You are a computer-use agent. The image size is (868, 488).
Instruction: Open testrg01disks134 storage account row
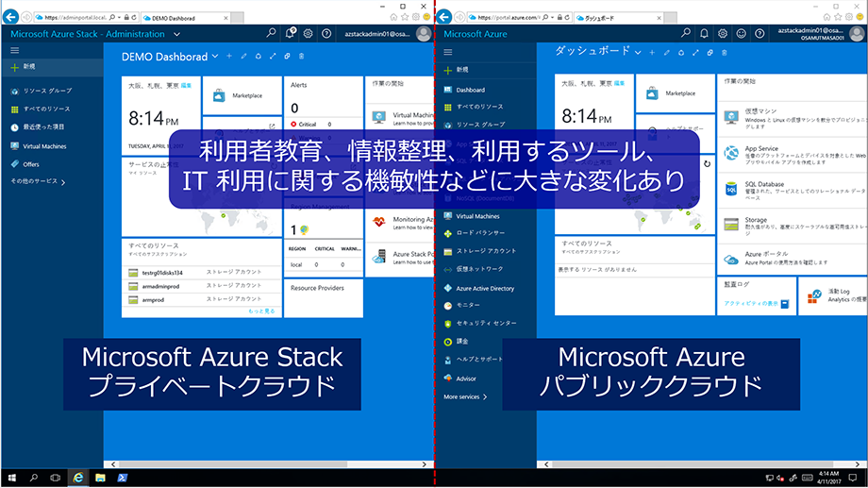point(202,273)
